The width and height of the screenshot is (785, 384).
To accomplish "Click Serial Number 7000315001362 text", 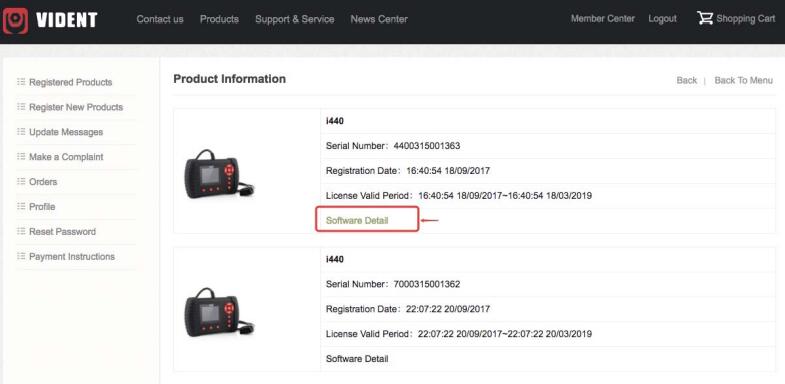I will [x=393, y=284].
